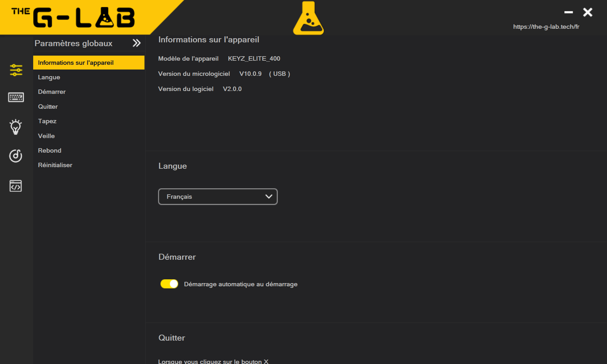Click Lorsque vous cliquez sur le bouton X text
The width and height of the screenshot is (607, 364).
point(213,361)
